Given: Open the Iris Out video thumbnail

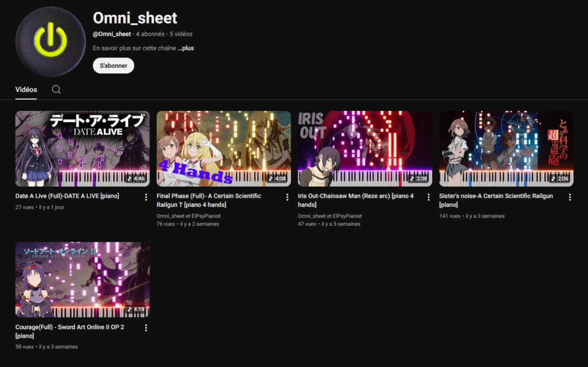Looking at the screenshot, I should [365, 149].
